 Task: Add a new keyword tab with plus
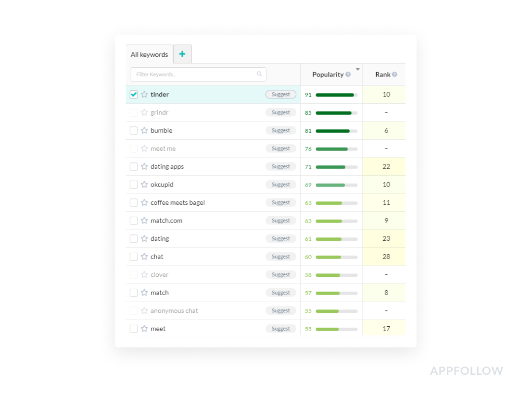[182, 54]
